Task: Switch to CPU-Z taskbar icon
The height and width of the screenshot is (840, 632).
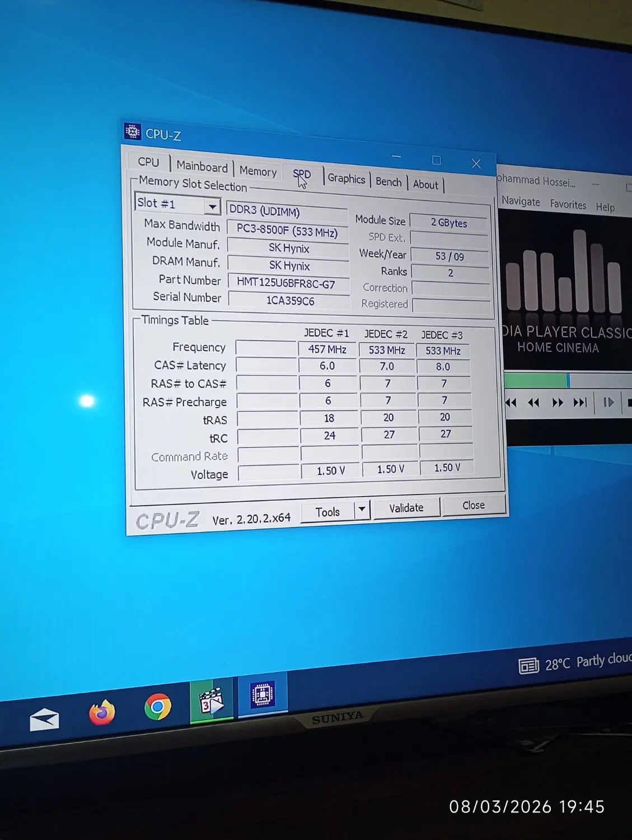Action: point(263,695)
